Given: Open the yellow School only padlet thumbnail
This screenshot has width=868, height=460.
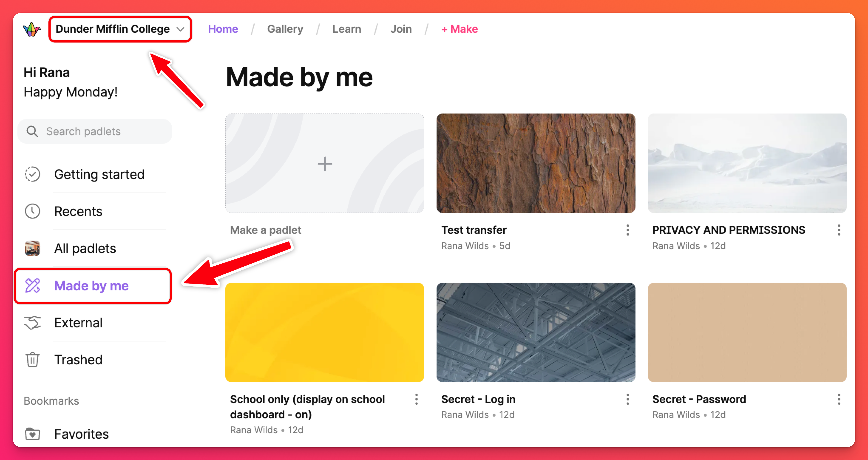Looking at the screenshot, I should click(325, 332).
